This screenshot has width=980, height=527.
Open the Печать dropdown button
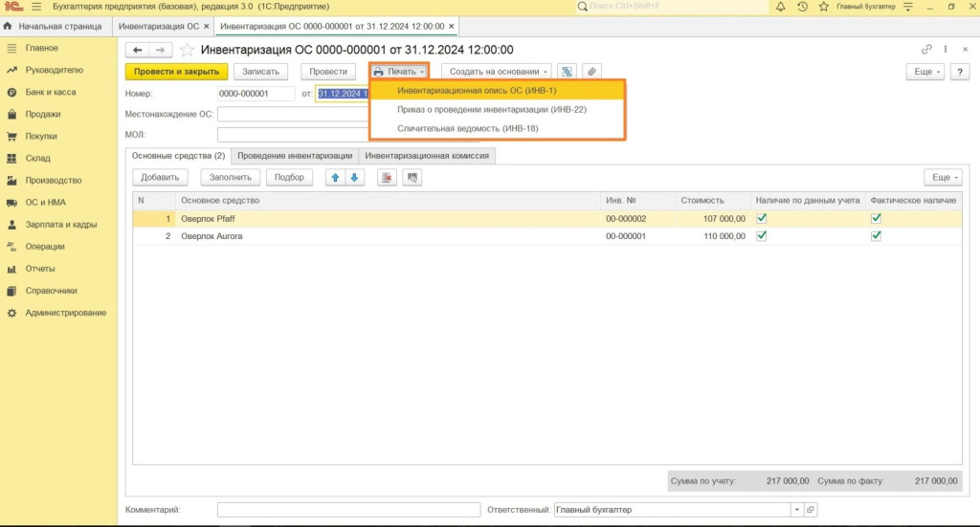click(x=399, y=72)
